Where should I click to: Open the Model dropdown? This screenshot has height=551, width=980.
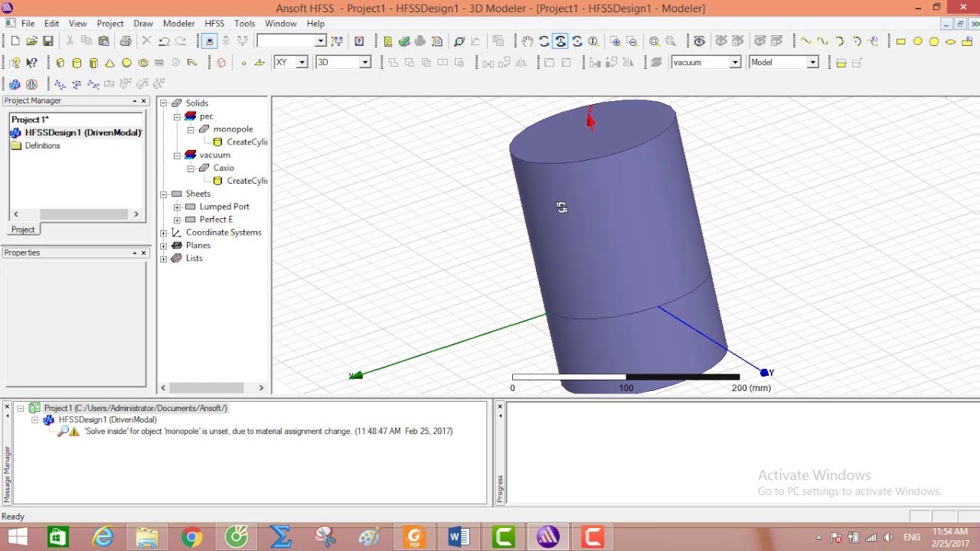813,63
